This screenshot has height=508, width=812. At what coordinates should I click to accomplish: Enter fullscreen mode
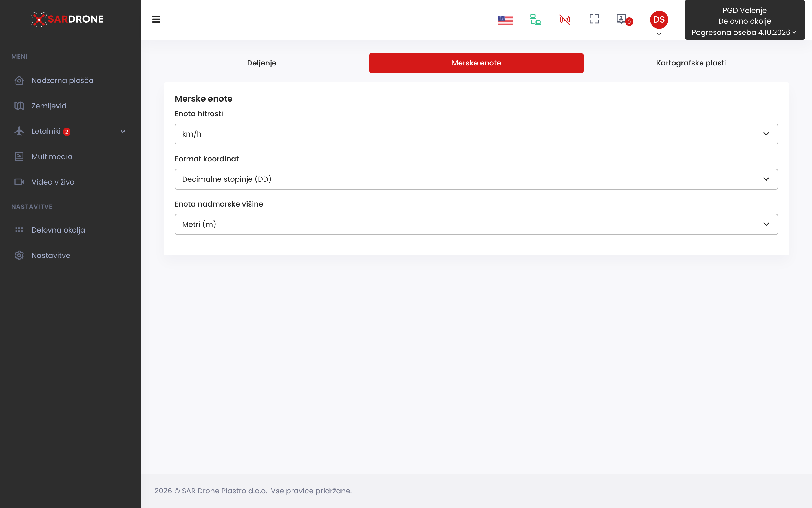click(594, 19)
